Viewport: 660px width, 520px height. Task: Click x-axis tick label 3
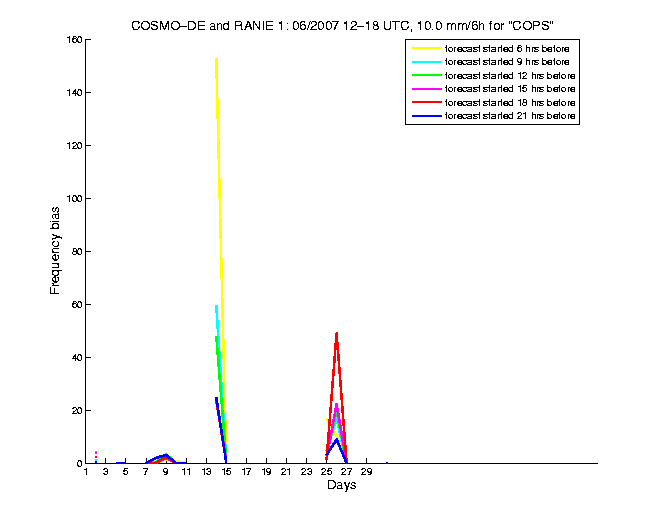click(x=106, y=472)
